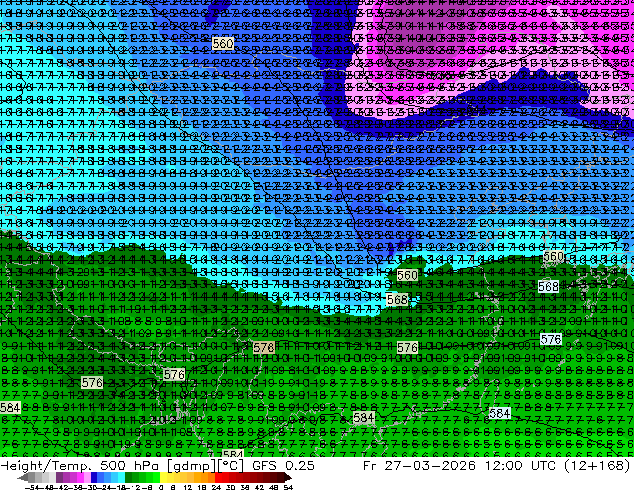Click the bright yellow legend swatch
634x490 pixels.
tap(163, 478)
